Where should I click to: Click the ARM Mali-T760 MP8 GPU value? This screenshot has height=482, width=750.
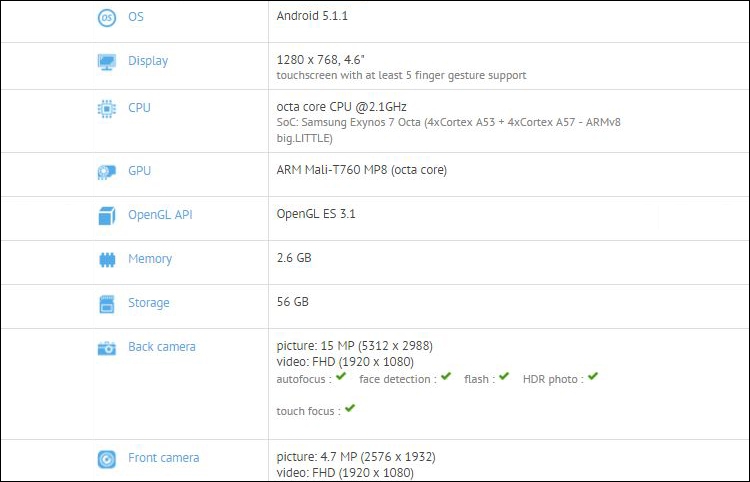click(361, 170)
